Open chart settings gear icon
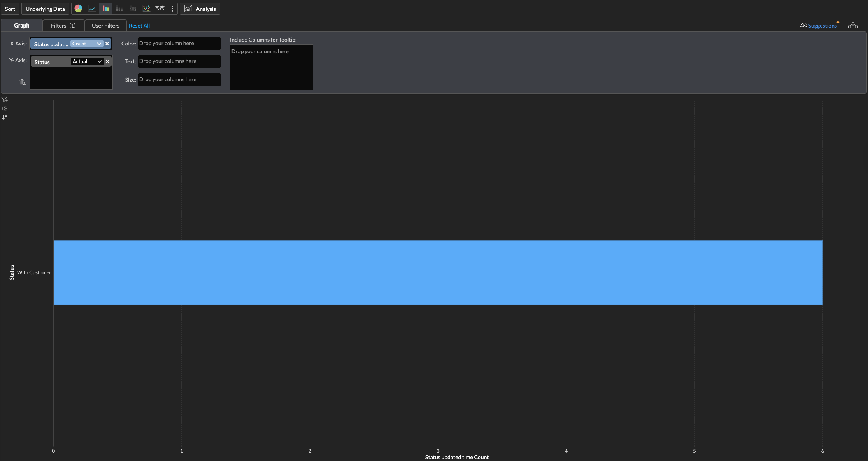 coord(5,108)
